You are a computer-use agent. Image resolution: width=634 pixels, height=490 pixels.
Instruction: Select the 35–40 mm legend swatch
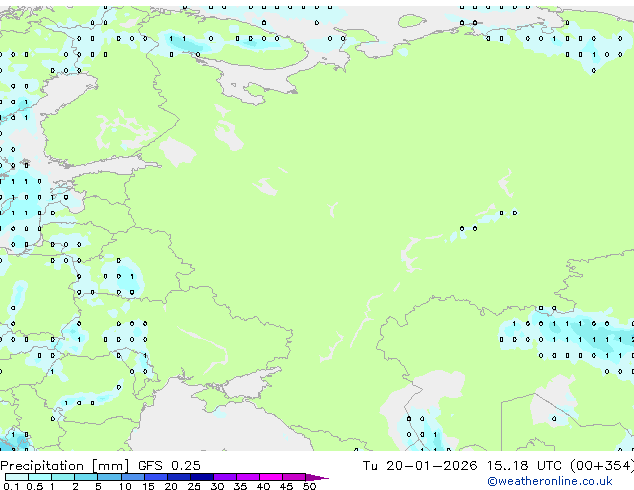point(248,477)
